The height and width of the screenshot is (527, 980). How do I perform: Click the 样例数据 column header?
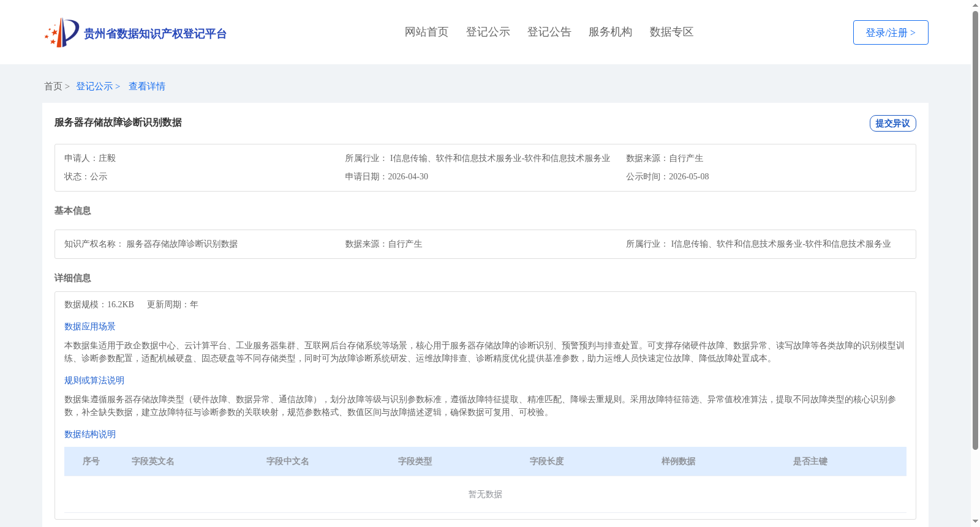point(679,461)
